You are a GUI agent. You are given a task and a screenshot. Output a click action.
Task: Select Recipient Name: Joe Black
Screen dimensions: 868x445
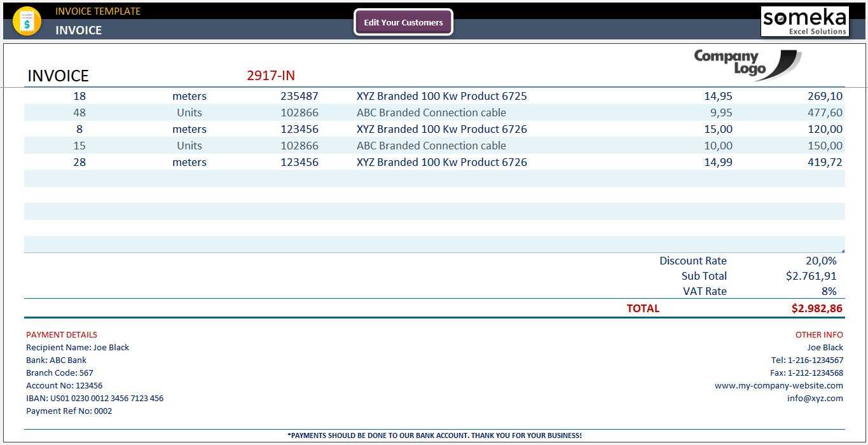click(x=78, y=347)
